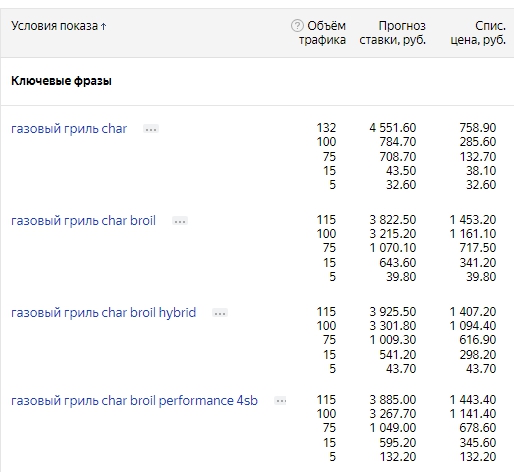The image size is (514, 472).
Task: Click the question mark help icon near Объём трафика
Action: pos(297,26)
